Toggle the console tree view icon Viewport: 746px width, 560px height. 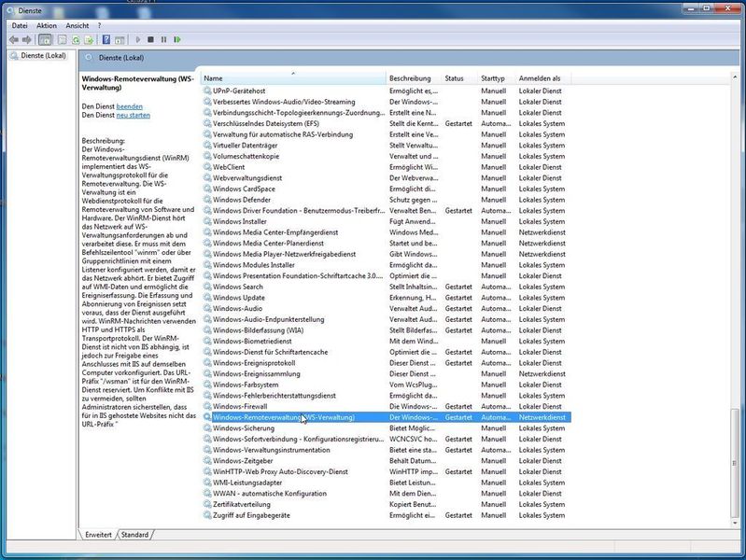[x=45, y=40]
